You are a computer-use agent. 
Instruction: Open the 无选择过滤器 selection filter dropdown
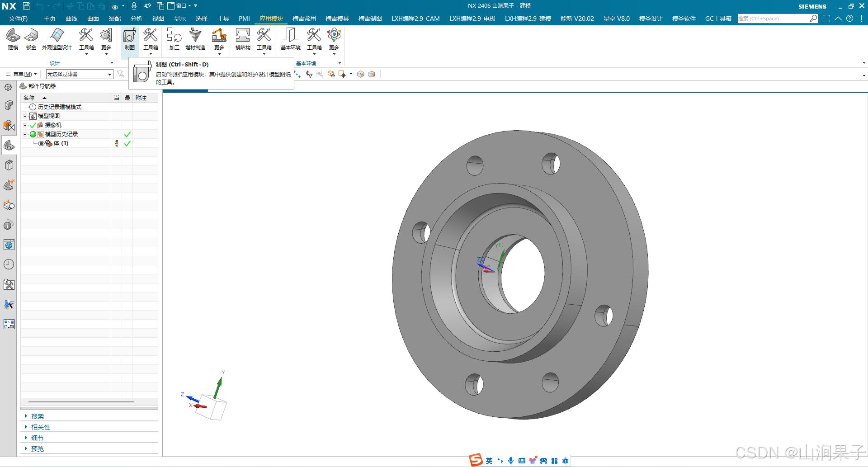pyautogui.click(x=80, y=74)
